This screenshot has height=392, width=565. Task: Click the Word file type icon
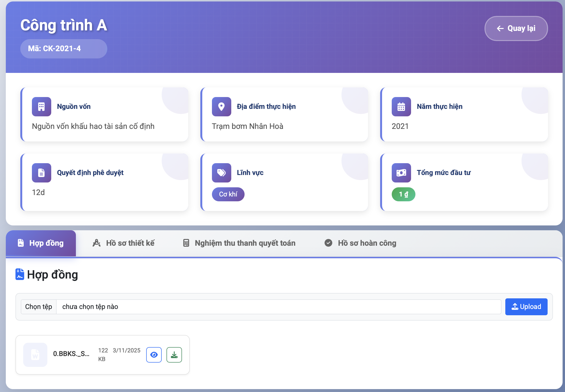tap(35, 355)
